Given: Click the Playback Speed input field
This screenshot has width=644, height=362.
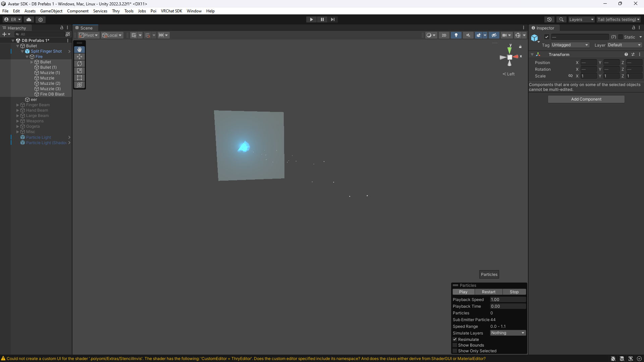Looking at the screenshot, I should [x=507, y=300].
